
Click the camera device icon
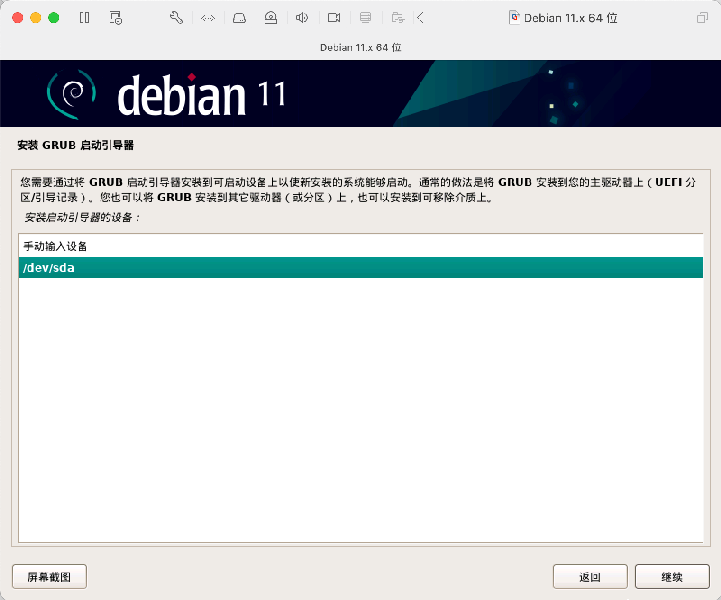(334, 18)
